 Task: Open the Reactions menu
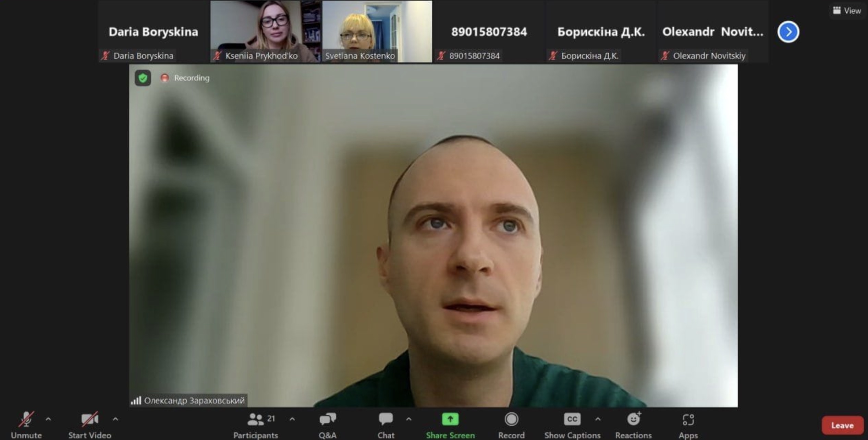pyautogui.click(x=633, y=425)
